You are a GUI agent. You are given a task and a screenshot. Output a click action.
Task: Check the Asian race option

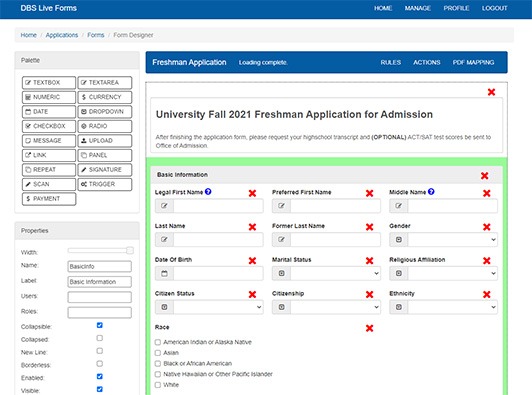click(158, 353)
